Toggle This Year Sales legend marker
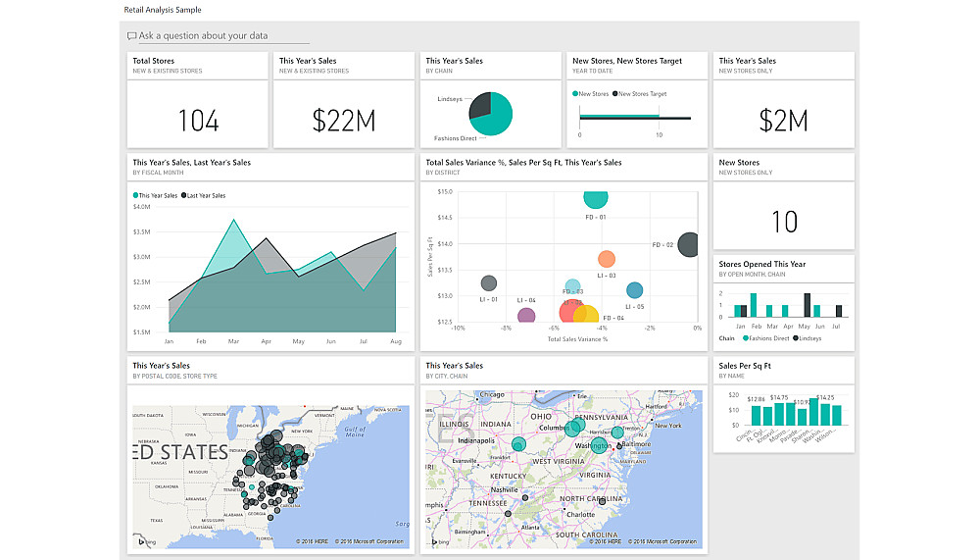Screen dimensions: 980x560 135,195
